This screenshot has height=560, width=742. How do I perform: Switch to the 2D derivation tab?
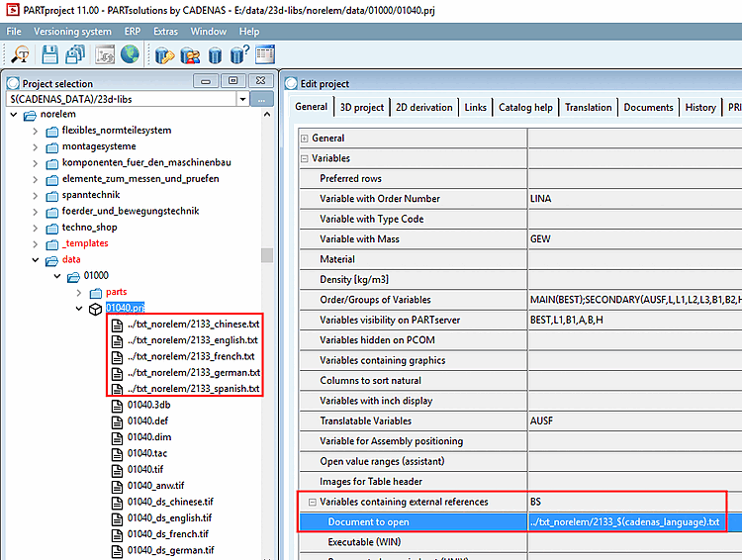[x=424, y=108]
